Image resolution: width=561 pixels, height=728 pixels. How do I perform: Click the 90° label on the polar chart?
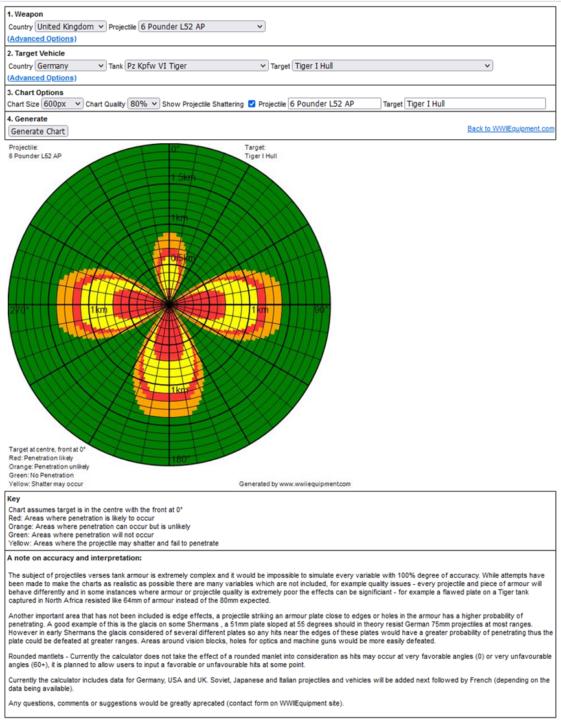click(x=321, y=310)
